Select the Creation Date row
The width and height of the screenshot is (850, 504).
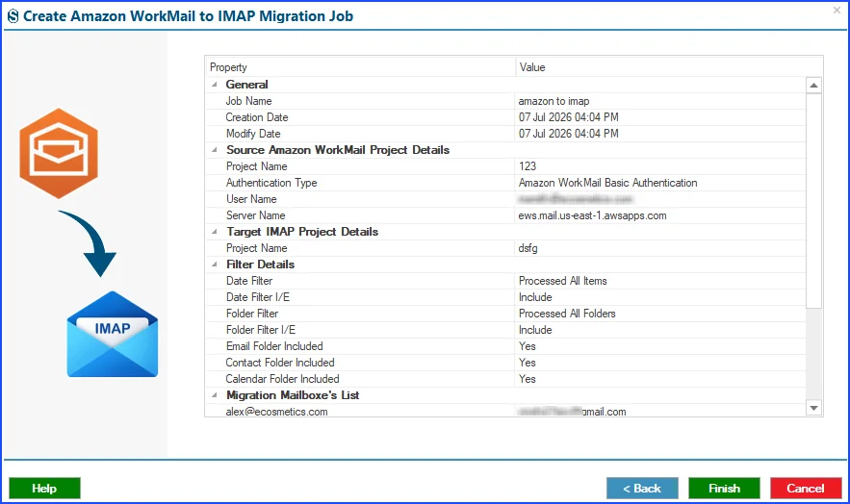pyautogui.click(x=505, y=117)
